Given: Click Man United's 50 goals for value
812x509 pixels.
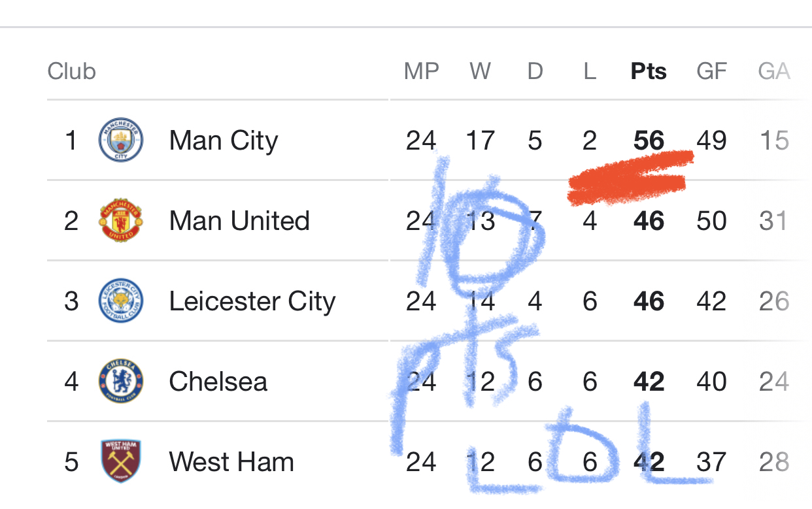Looking at the screenshot, I should coord(711,221).
